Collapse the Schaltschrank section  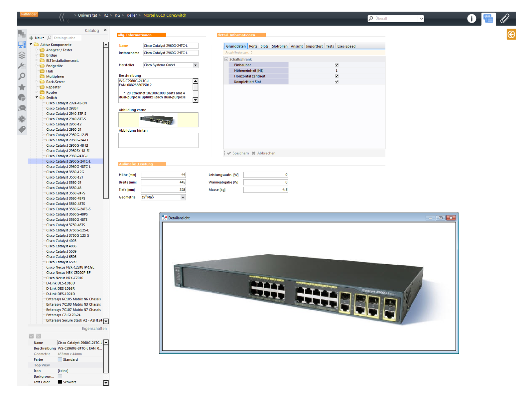[x=226, y=59]
